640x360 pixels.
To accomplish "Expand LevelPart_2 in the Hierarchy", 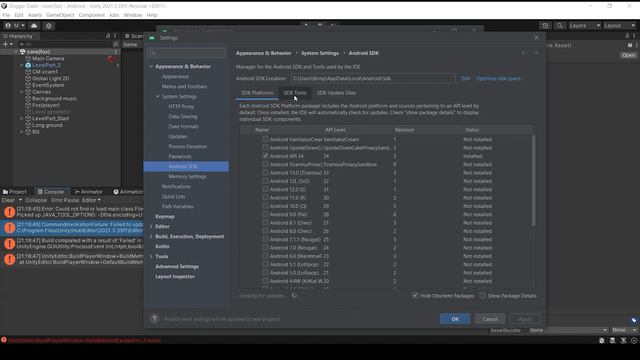I will click(x=22, y=65).
